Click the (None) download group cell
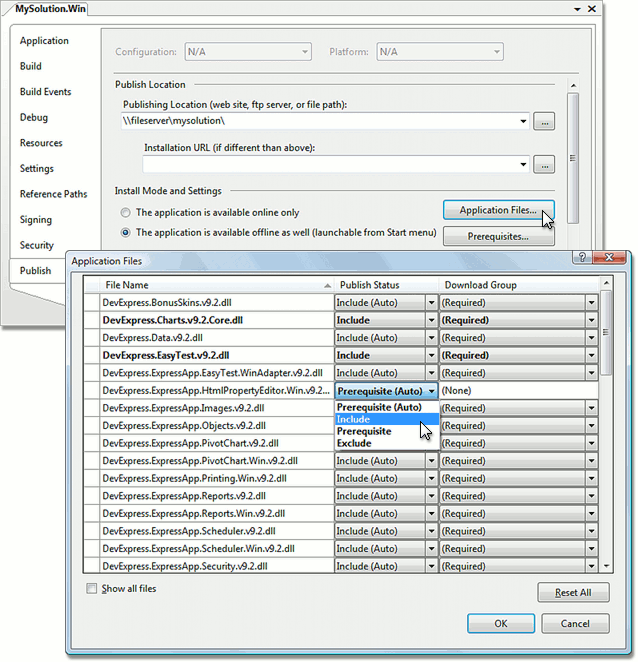 tap(519, 391)
